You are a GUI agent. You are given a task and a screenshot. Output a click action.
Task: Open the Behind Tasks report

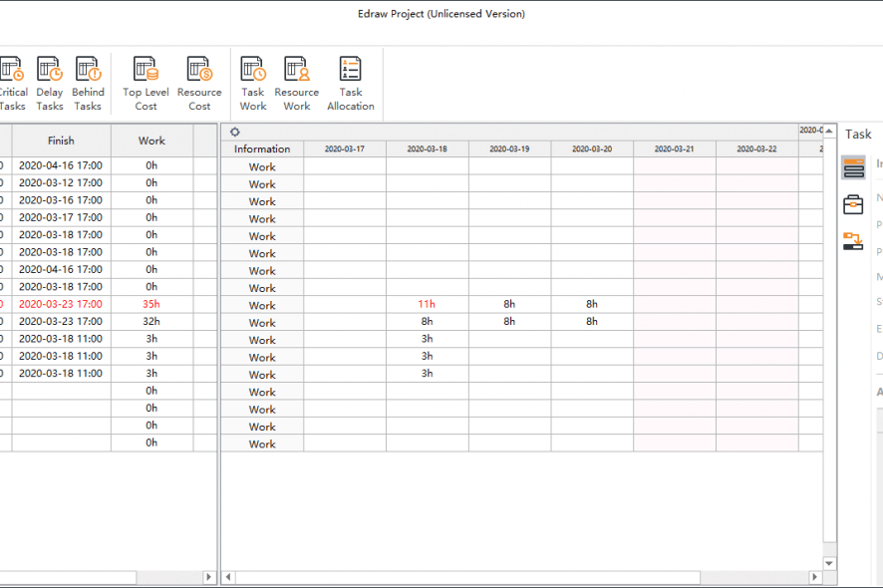click(88, 84)
